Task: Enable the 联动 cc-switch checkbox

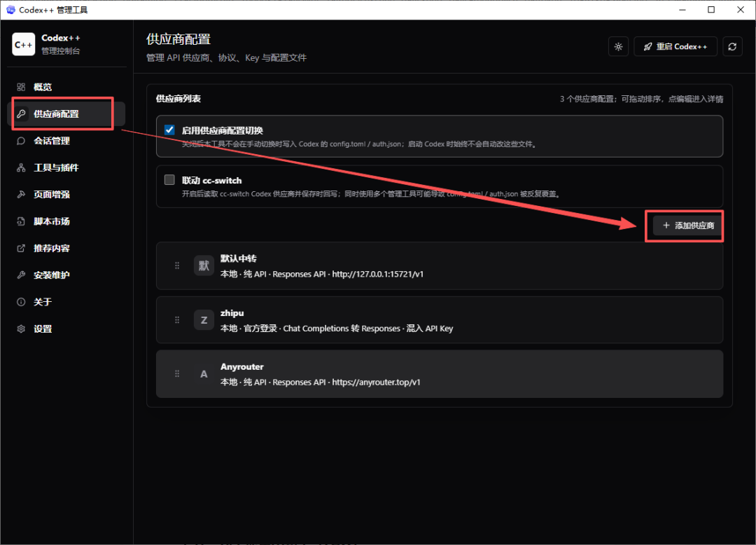Action: pyautogui.click(x=169, y=180)
